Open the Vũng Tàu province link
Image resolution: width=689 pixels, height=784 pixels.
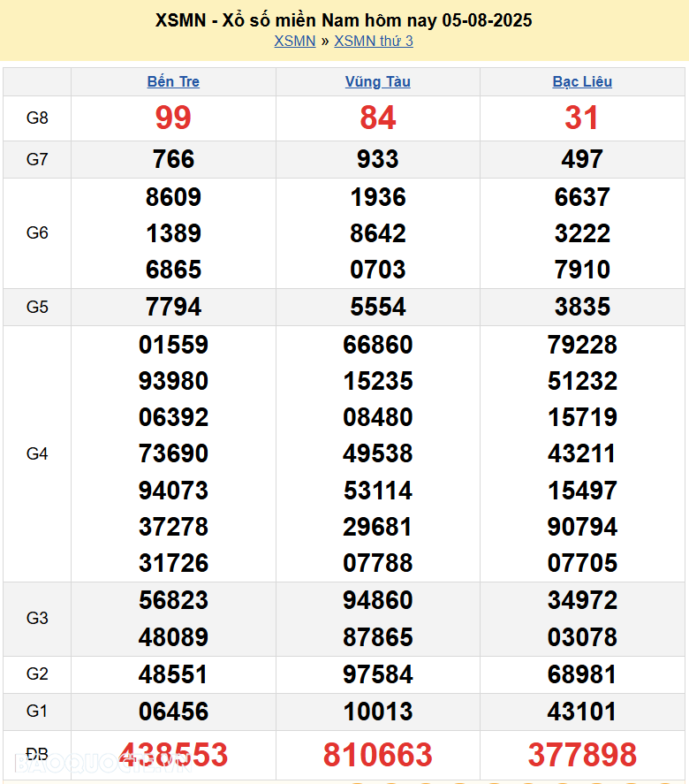tap(377, 81)
